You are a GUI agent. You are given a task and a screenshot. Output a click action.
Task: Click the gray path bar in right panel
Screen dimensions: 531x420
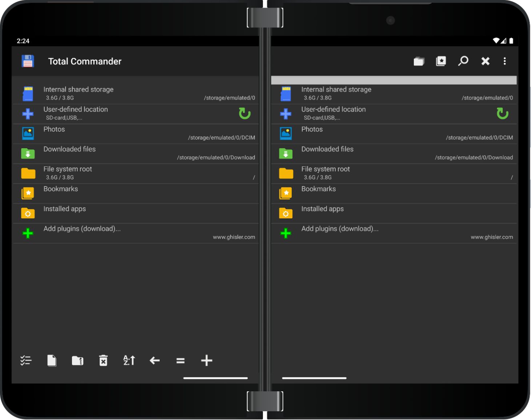(394, 80)
